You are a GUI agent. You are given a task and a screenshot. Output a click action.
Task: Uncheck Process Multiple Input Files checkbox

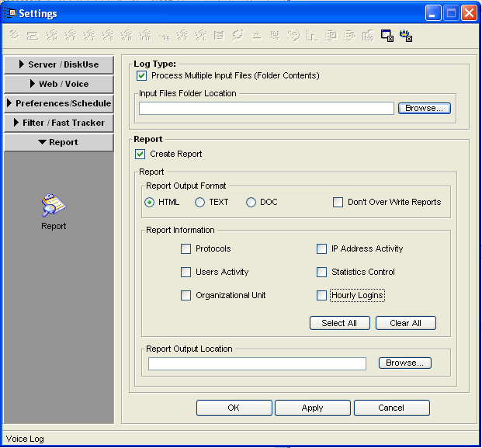pos(141,76)
